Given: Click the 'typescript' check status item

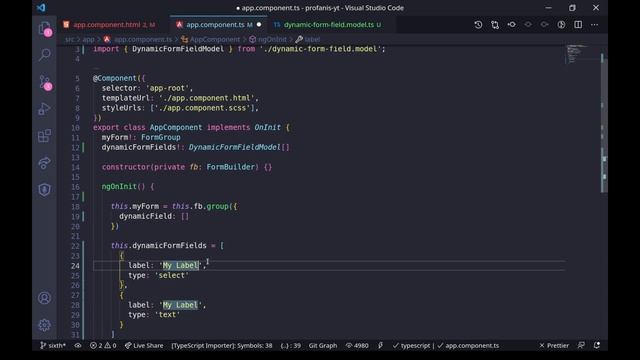Looking at the screenshot, I should (x=411, y=345).
